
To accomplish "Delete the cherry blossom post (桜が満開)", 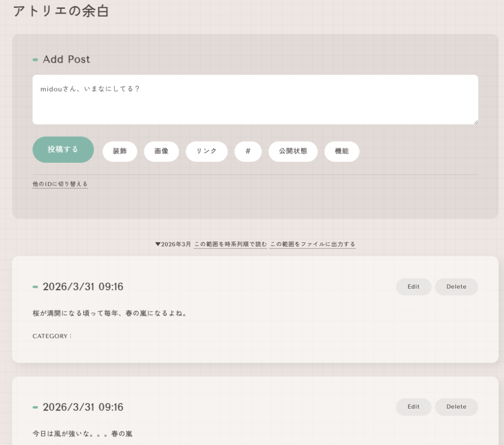I will click(x=456, y=287).
